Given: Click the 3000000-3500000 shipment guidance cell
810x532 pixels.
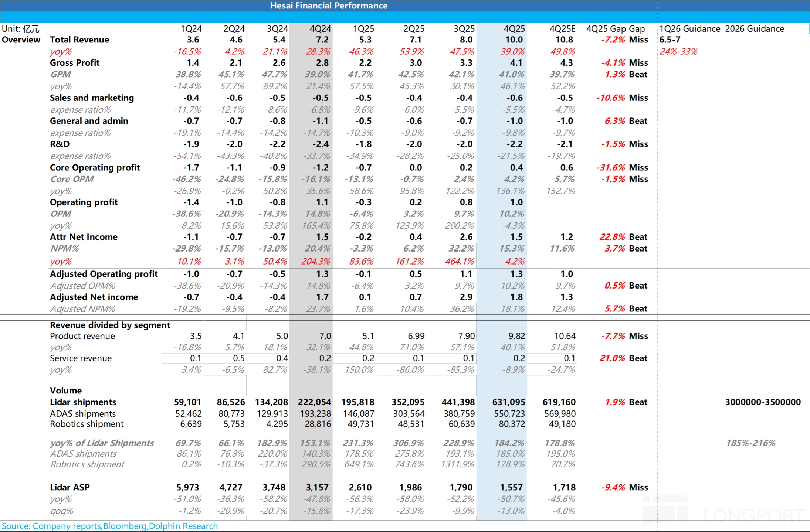Looking at the screenshot, I should [x=763, y=402].
